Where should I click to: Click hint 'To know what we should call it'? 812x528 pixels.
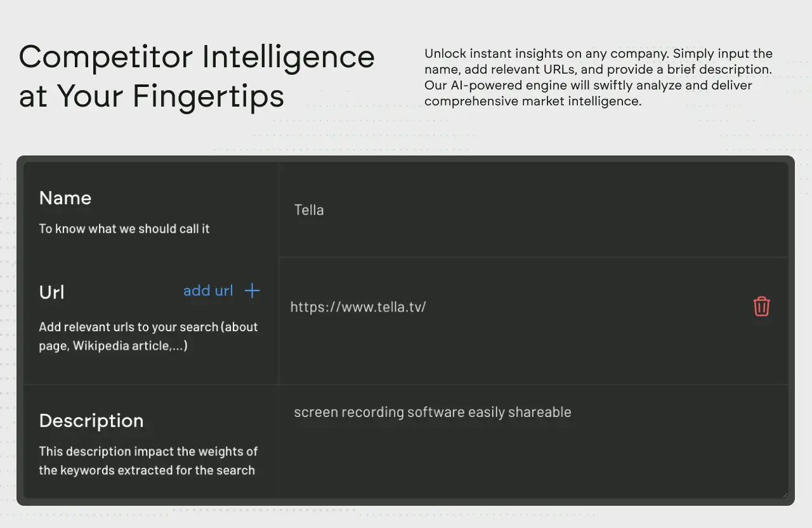click(124, 228)
